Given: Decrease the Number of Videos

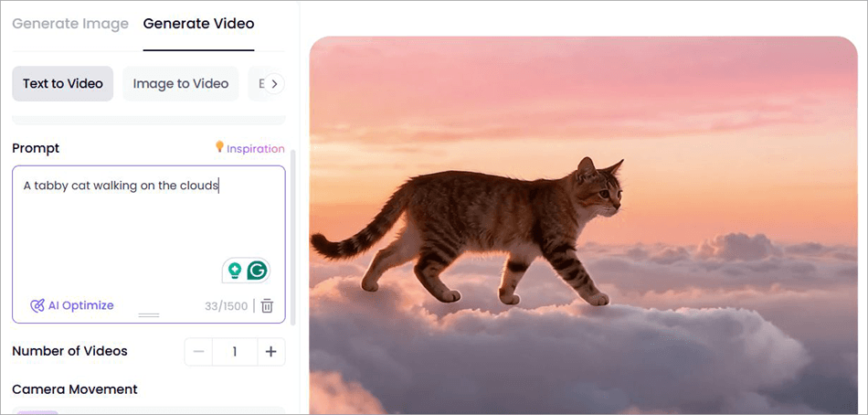Looking at the screenshot, I should (199, 352).
